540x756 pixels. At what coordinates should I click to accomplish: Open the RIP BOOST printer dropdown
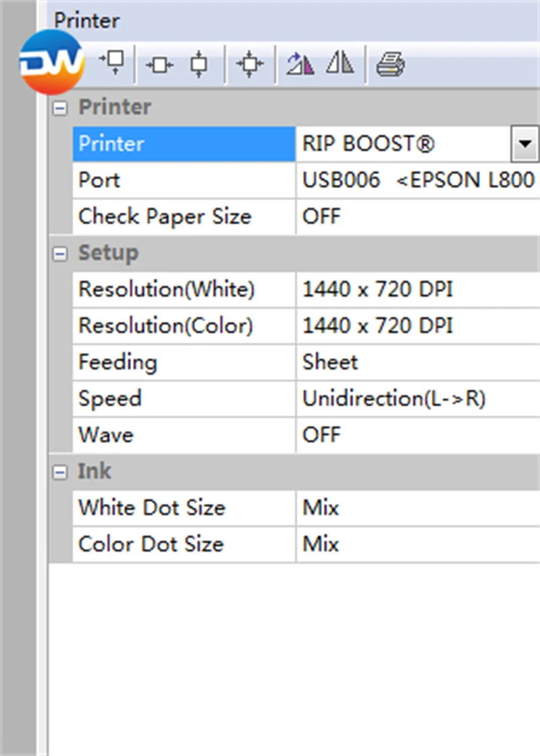click(x=524, y=143)
